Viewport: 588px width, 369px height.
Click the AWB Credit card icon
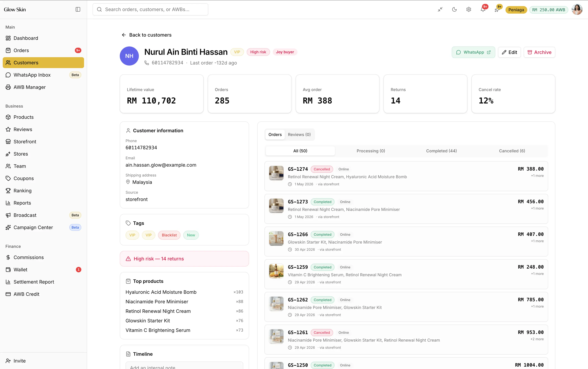point(8,294)
